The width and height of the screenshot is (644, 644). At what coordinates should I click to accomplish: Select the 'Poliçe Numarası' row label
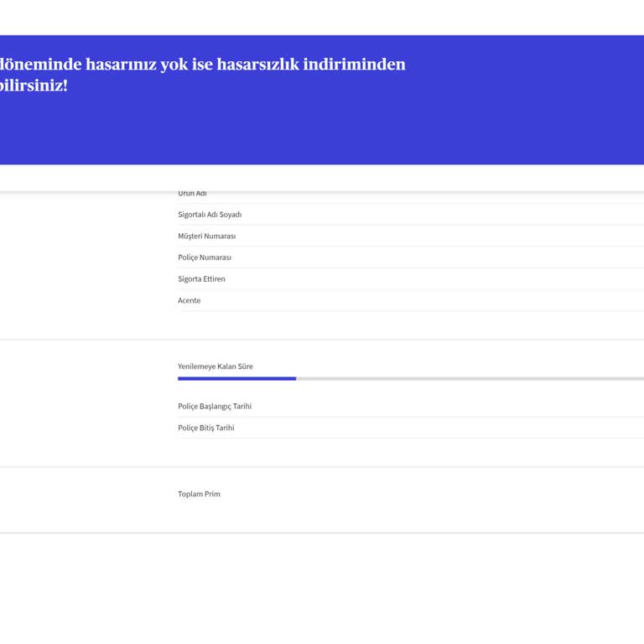(204, 257)
